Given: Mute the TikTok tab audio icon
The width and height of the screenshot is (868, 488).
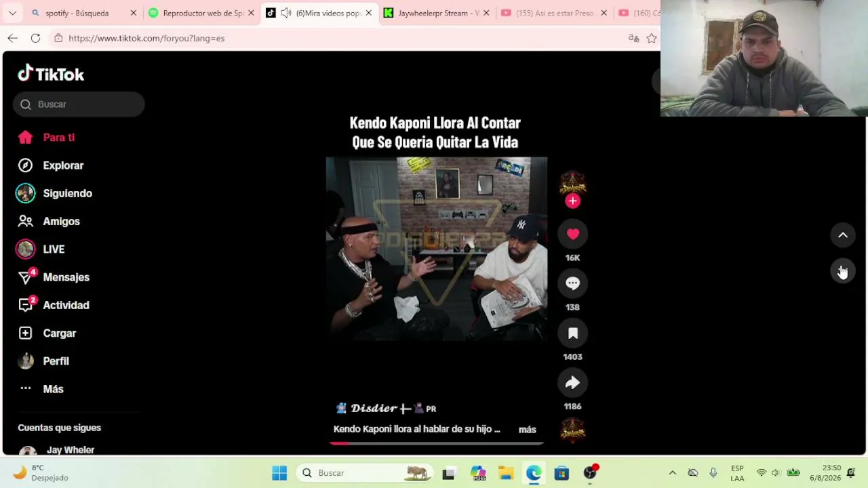Looking at the screenshot, I should [286, 13].
